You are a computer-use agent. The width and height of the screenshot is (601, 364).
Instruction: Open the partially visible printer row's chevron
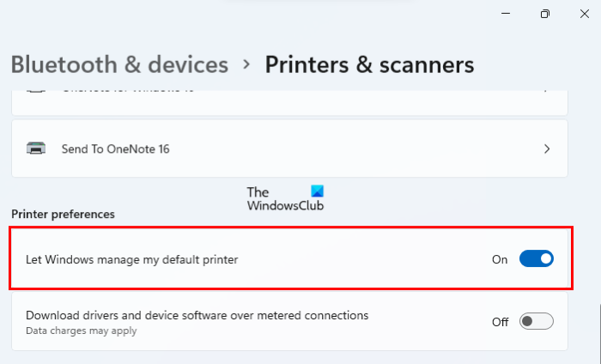click(547, 89)
